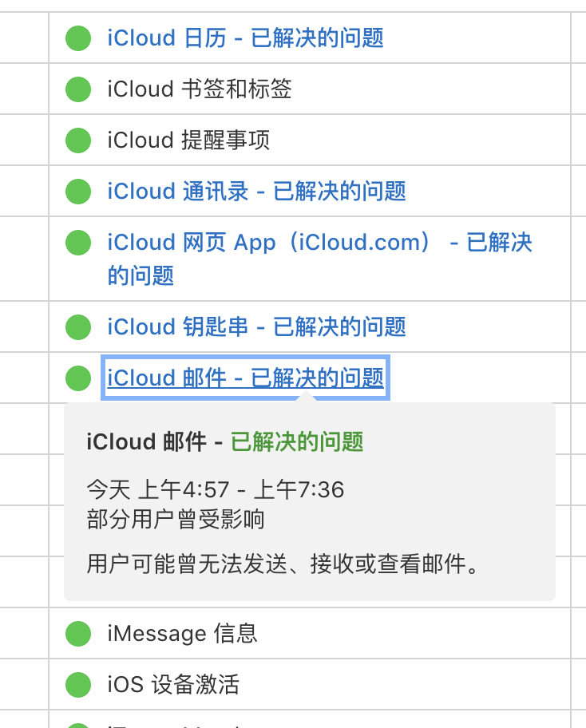
Task: Collapse the iCloud 邮件 resolved issue link
Action: click(x=245, y=378)
